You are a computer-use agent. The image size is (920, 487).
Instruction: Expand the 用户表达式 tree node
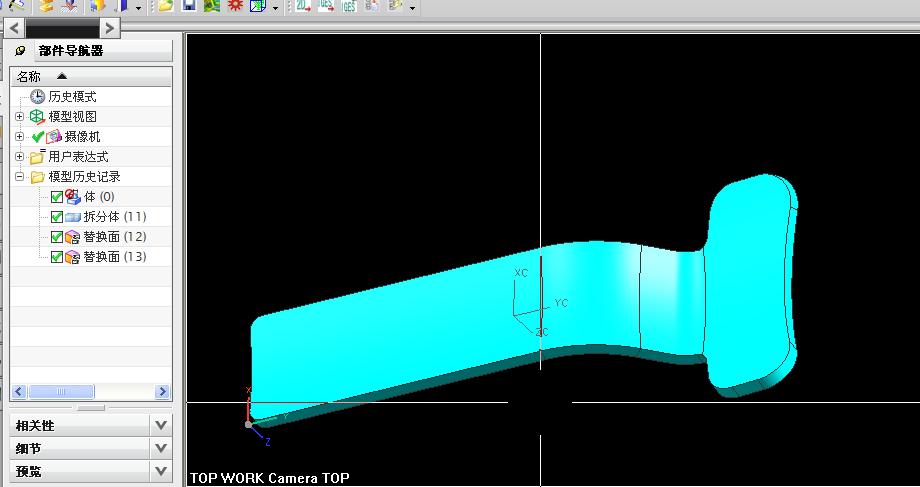click(19, 157)
